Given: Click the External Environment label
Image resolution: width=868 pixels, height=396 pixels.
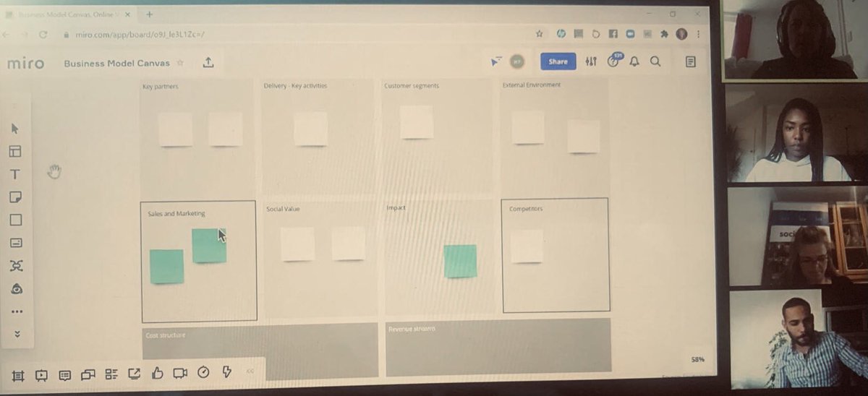Looking at the screenshot, I should coord(532,85).
